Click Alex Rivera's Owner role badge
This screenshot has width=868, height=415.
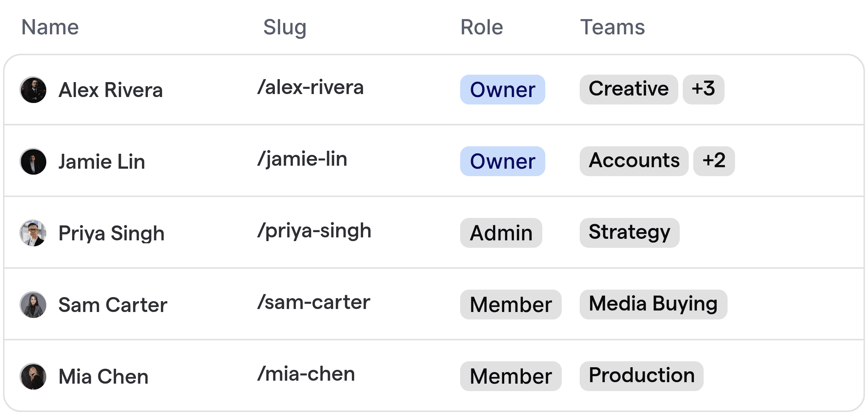[502, 90]
